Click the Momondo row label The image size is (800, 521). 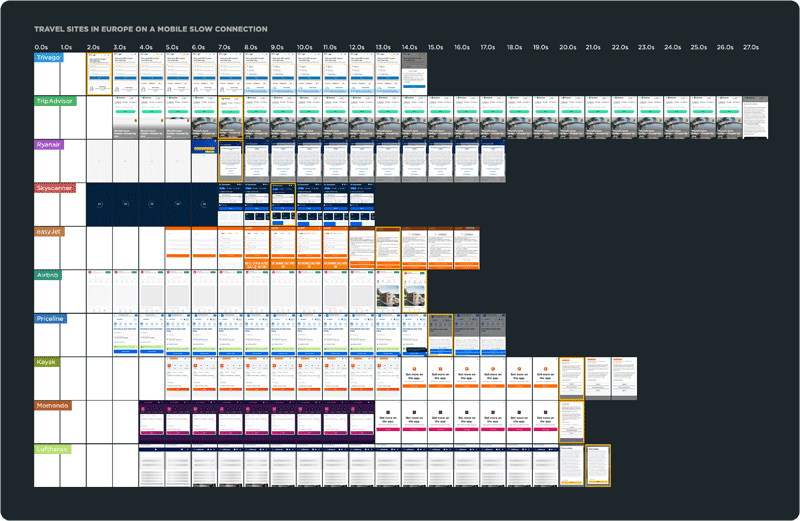53,406
